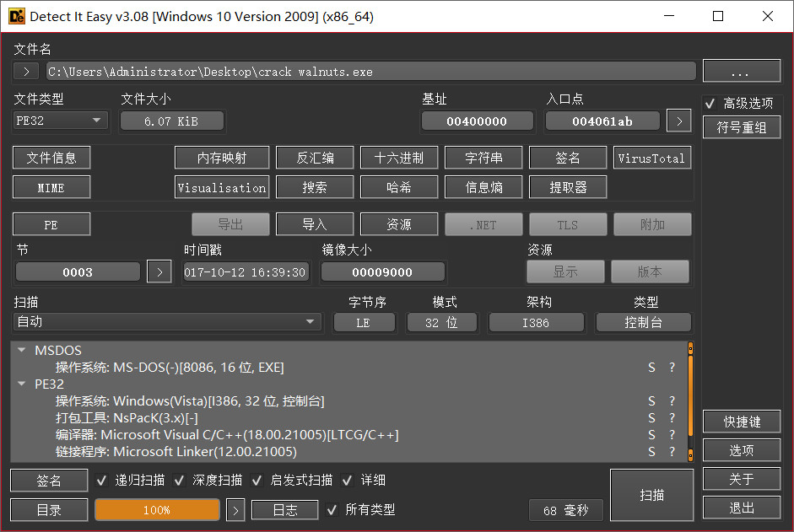Click the 100% progress bar

[157, 510]
